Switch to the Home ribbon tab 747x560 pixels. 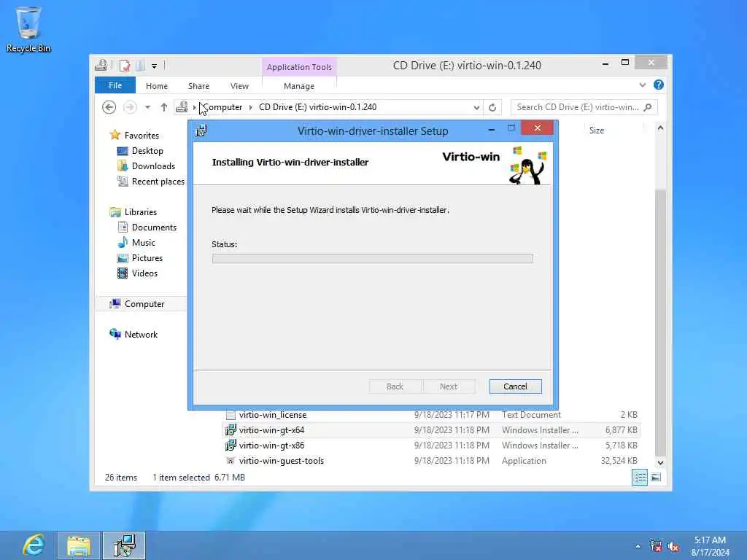pyautogui.click(x=157, y=86)
